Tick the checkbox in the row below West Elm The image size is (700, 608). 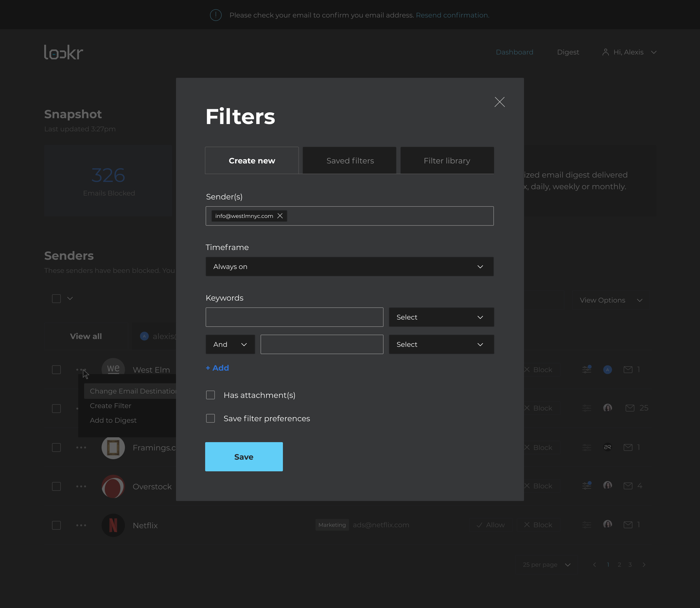pyautogui.click(x=56, y=409)
